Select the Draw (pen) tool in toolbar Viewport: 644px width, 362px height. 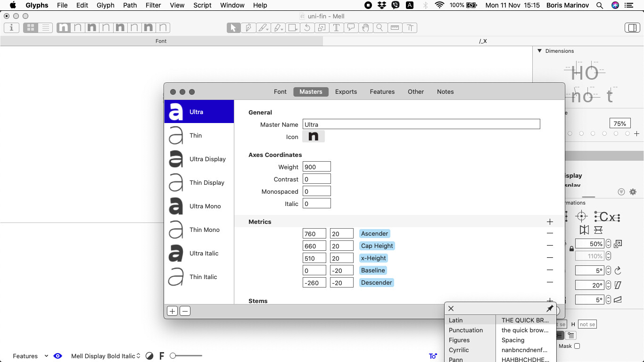pyautogui.click(x=248, y=28)
